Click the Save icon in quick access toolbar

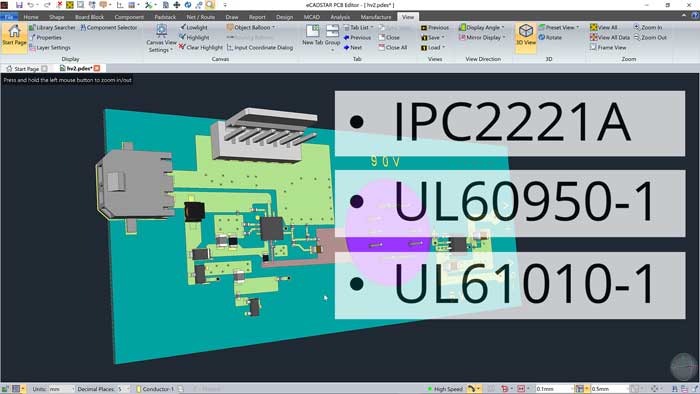[x=19, y=5]
